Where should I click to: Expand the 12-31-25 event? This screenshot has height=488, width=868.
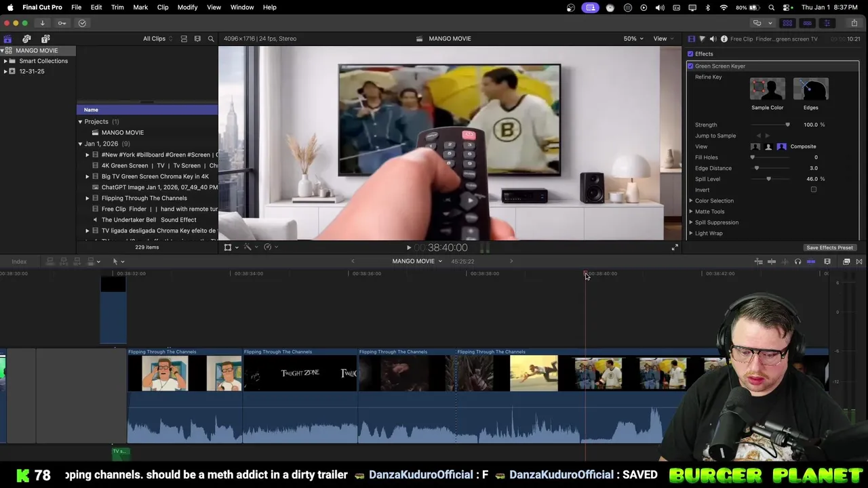(x=5, y=71)
